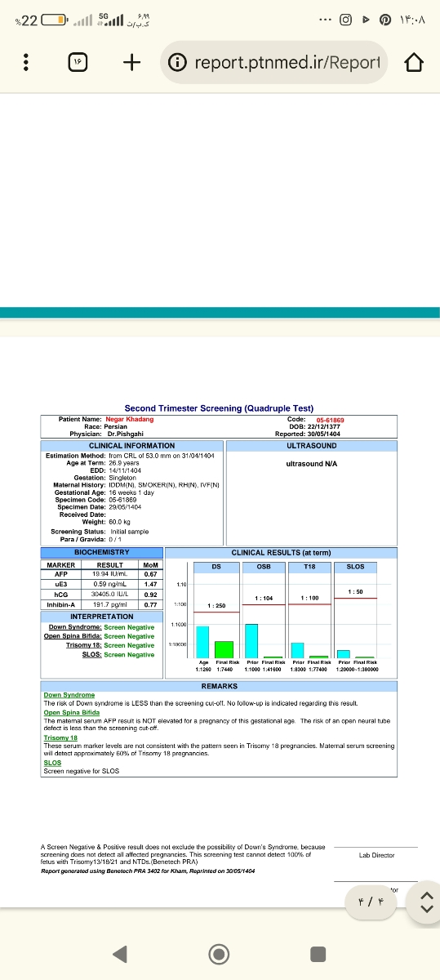This screenshot has height=980, width=440.
Task: Tap patient name Negar Khadang
Action: (x=129, y=420)
